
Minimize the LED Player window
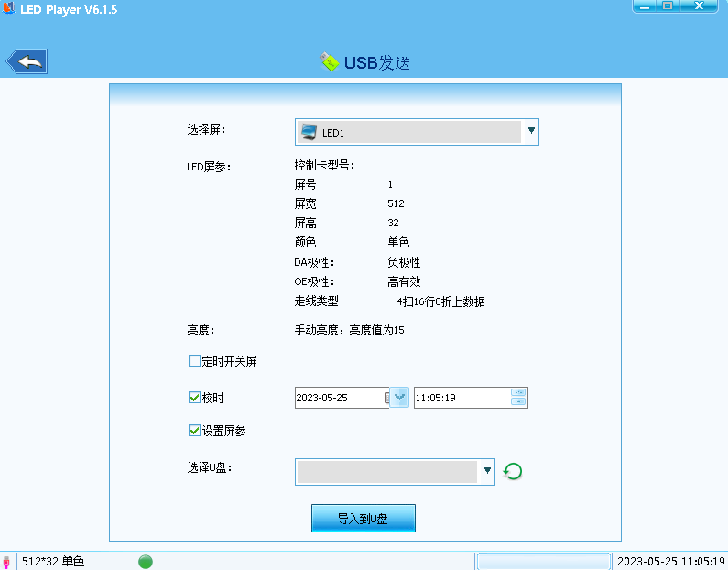(x=645, y=6)
